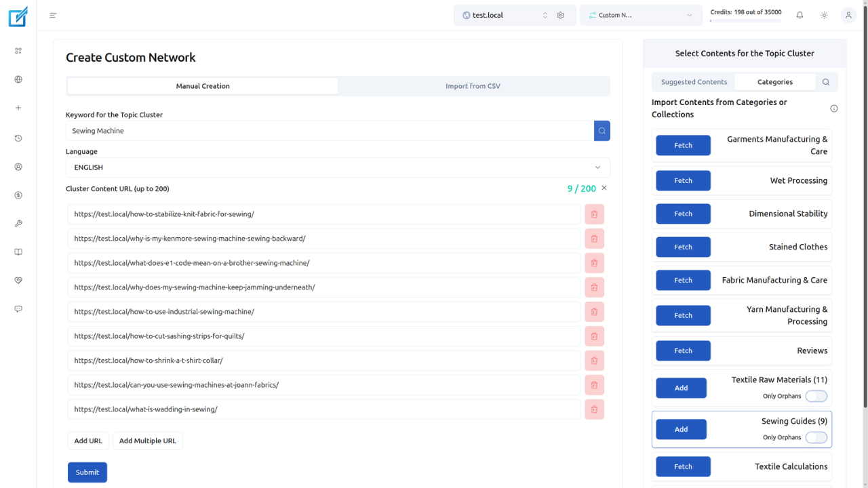Click the Credits progress bar in the header

coord(745,20)
